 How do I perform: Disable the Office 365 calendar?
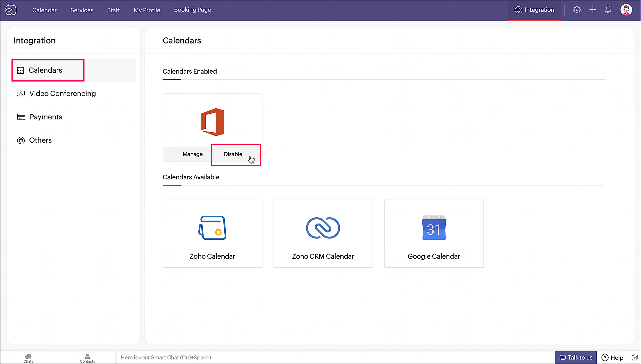coord(233,154)
